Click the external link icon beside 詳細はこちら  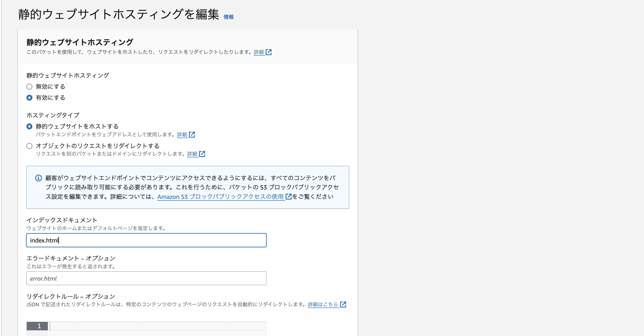(343, 304)
